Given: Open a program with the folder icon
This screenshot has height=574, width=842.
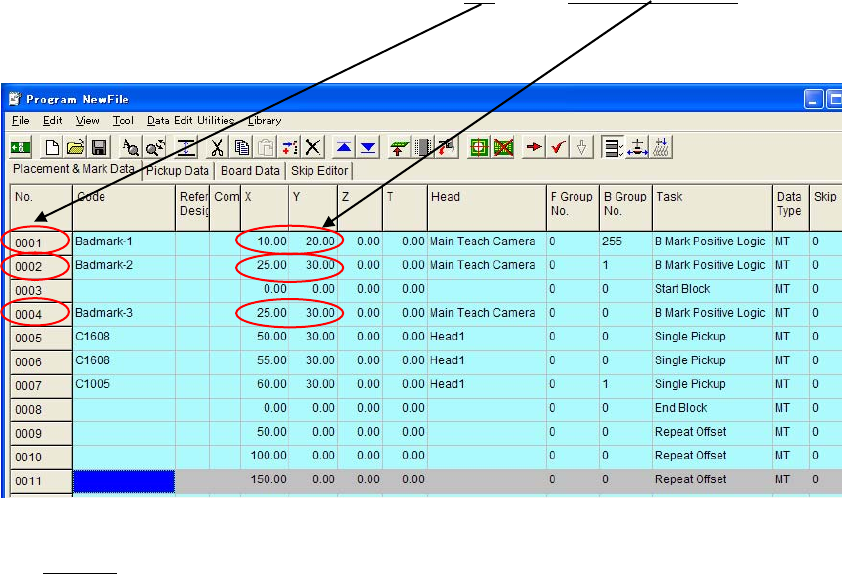Looking at the screenshot, I should click(x=75, y=147).
